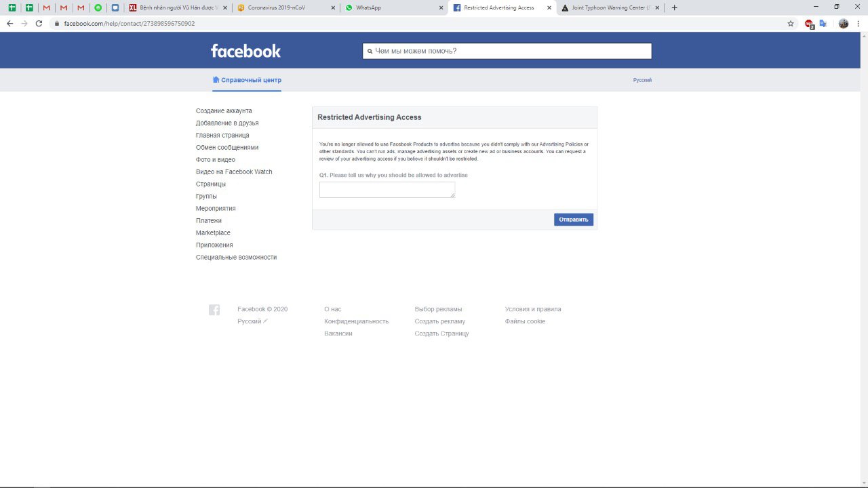
Task: Open Создание аккаунта help topic
Action: tap(224, 110)
